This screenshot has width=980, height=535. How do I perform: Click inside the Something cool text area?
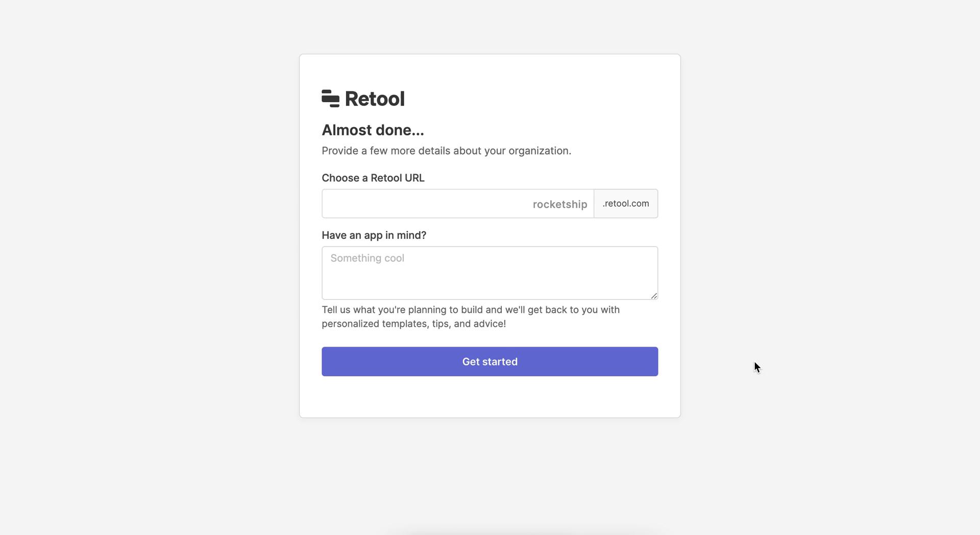coord(489,273)
